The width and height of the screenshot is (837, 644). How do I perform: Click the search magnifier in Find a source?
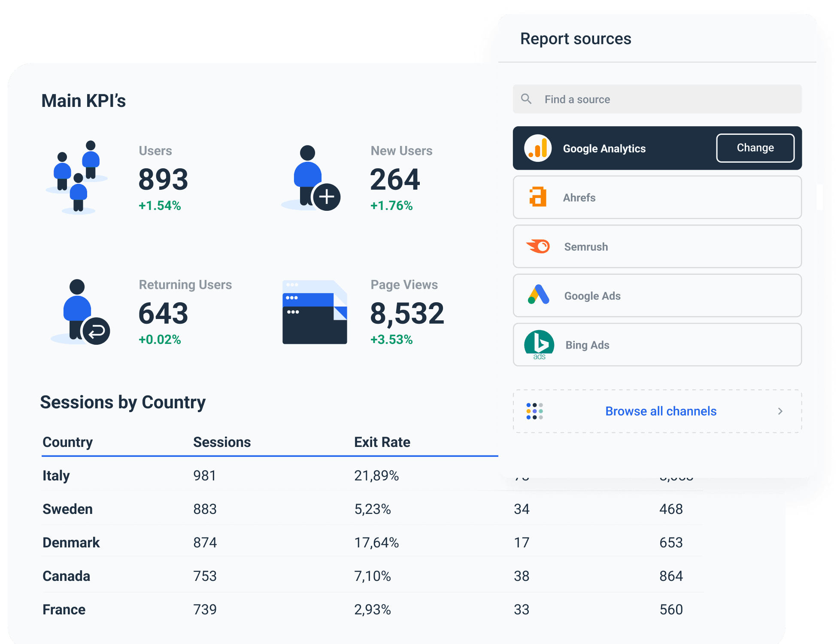point(527,99)
